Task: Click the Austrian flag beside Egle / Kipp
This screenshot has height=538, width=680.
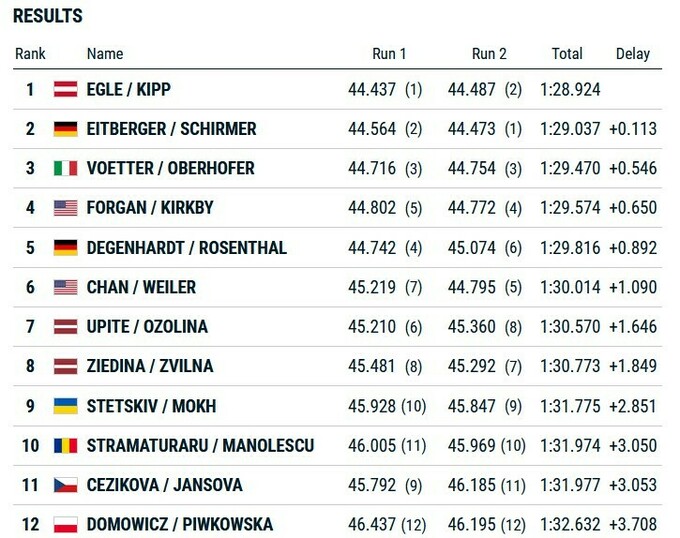Action: click(x=65, y=90)
